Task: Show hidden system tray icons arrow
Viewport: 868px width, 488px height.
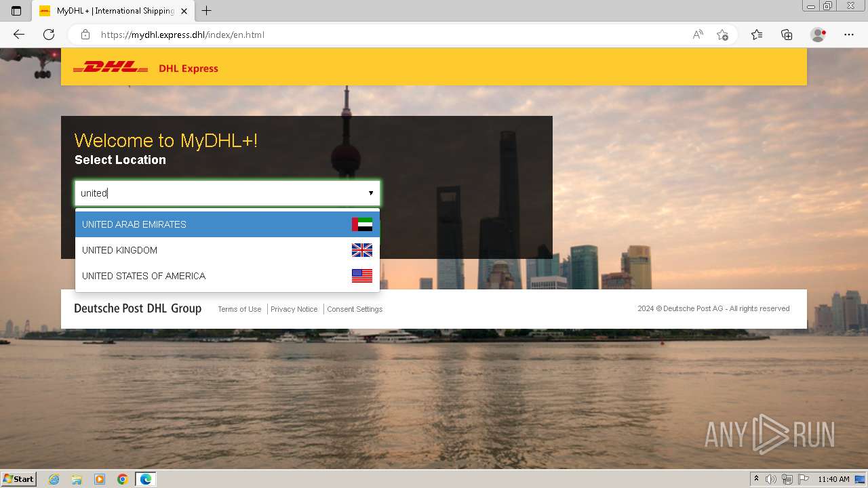Action: pos(756,479)
